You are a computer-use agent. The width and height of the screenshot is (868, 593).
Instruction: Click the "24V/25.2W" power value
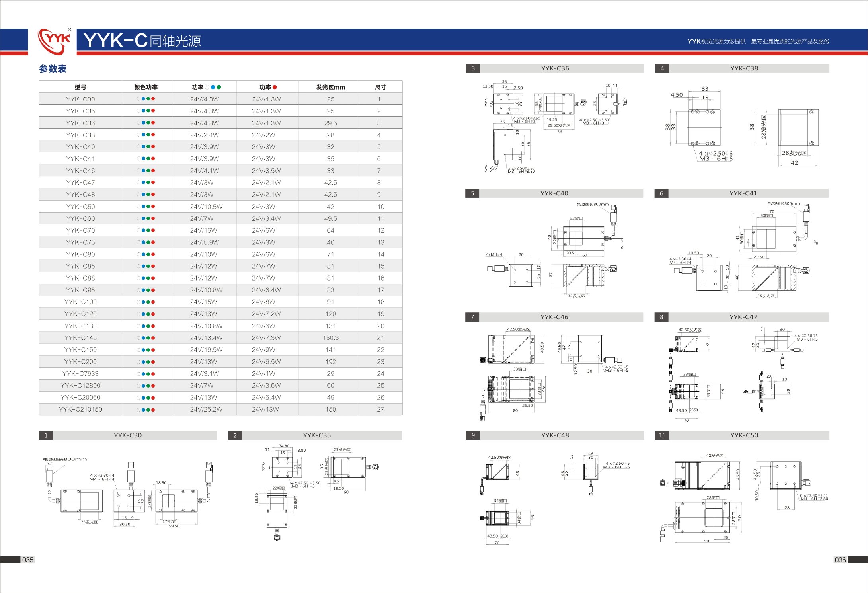coord(206,410)
